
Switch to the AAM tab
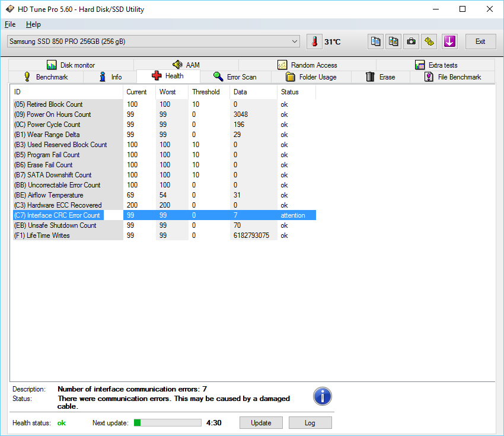click(186, 65)
